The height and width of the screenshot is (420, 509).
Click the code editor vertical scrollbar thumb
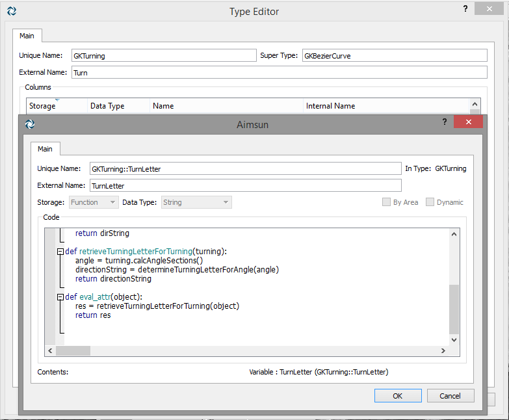[454, 309]
